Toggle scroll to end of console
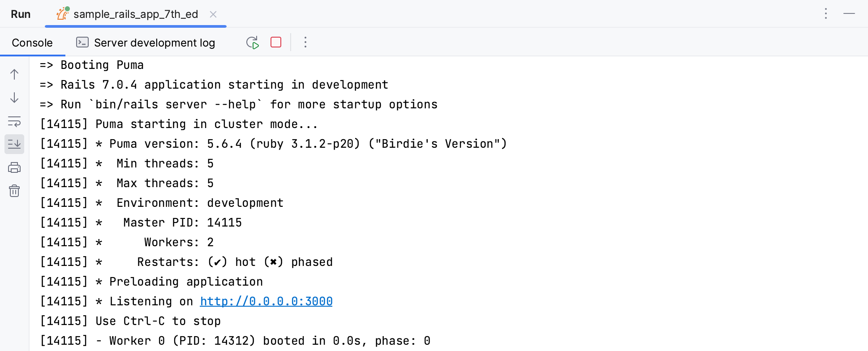This screenshot has height=351, width=868. (x=14, y=144)
